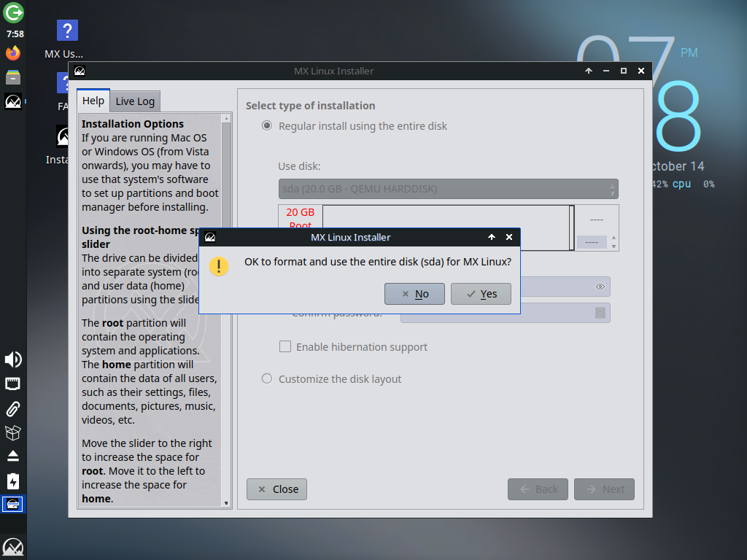Go back with the Back button
Viewport: 747px width, 560px height.
click(538, 489)
